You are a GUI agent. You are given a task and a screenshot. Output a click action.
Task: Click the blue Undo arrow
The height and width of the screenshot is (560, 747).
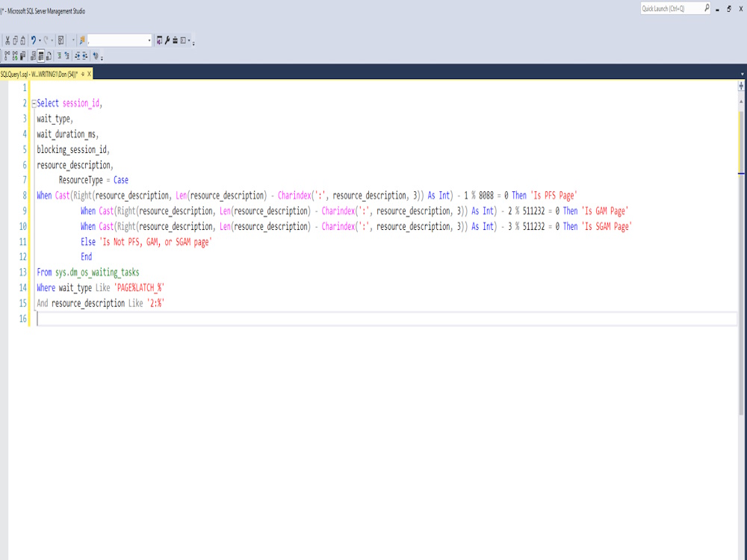(x=34, y=40)
